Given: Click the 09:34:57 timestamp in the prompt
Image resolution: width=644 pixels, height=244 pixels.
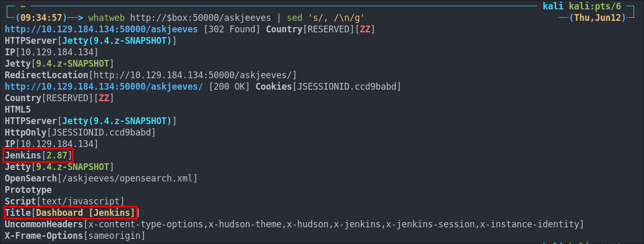Looking at the screenshot, I should (x=37, y=17).
